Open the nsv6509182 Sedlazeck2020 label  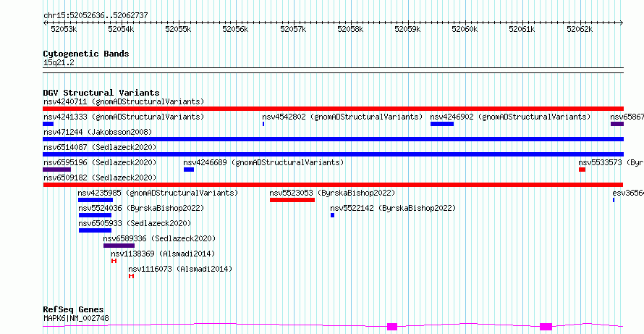[x=100, y=178]
